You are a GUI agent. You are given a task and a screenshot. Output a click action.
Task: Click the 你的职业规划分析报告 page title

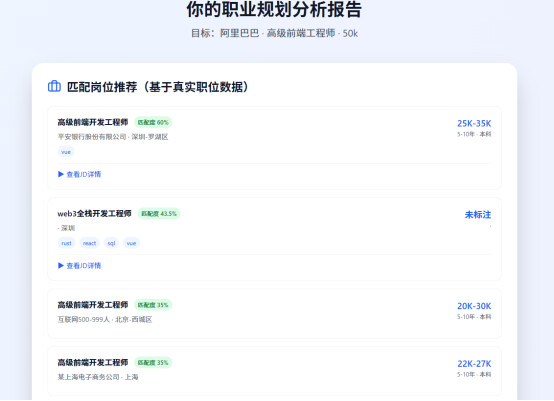coord(274,9)
